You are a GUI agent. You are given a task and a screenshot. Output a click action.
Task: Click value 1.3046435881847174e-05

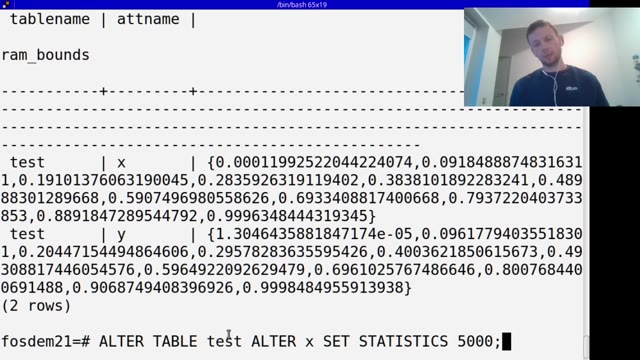313,234
